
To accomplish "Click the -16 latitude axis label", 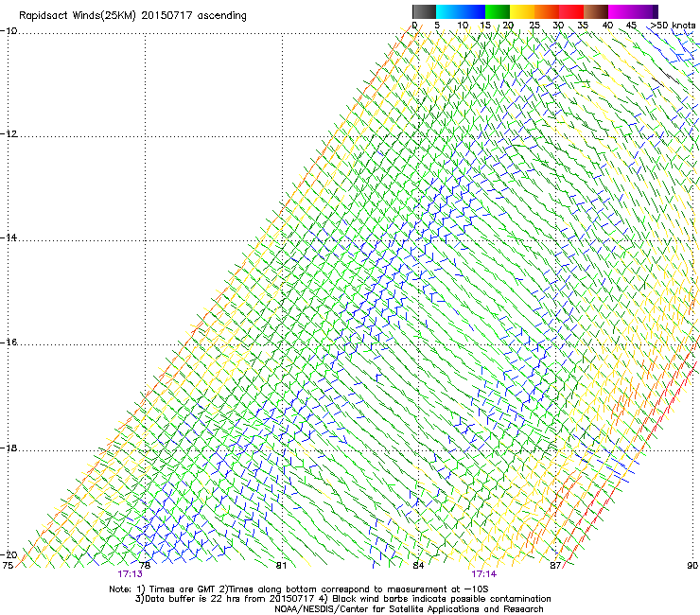I will 9,343.
